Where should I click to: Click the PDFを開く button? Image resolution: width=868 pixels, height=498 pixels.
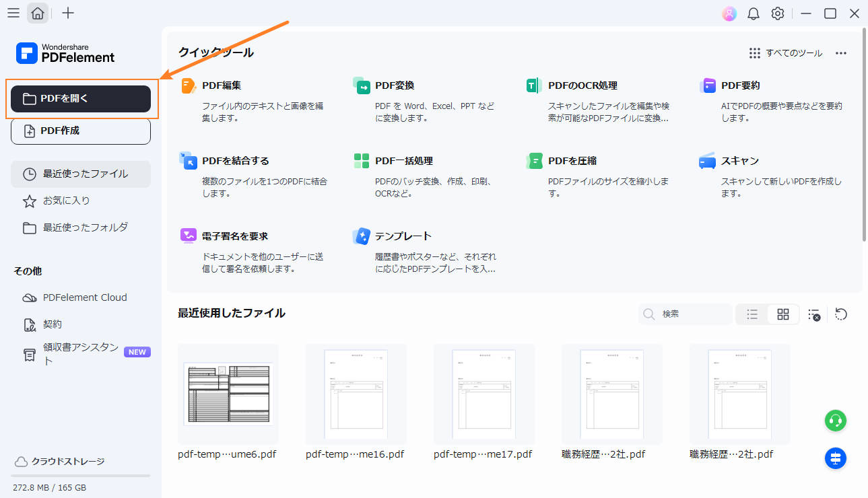[x=80, y=98]
